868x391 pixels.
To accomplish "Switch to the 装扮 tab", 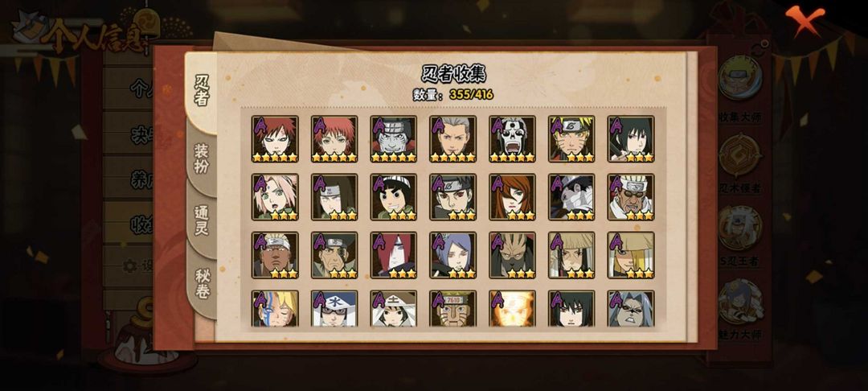I will pyautogui.click(x=202, y=159).
